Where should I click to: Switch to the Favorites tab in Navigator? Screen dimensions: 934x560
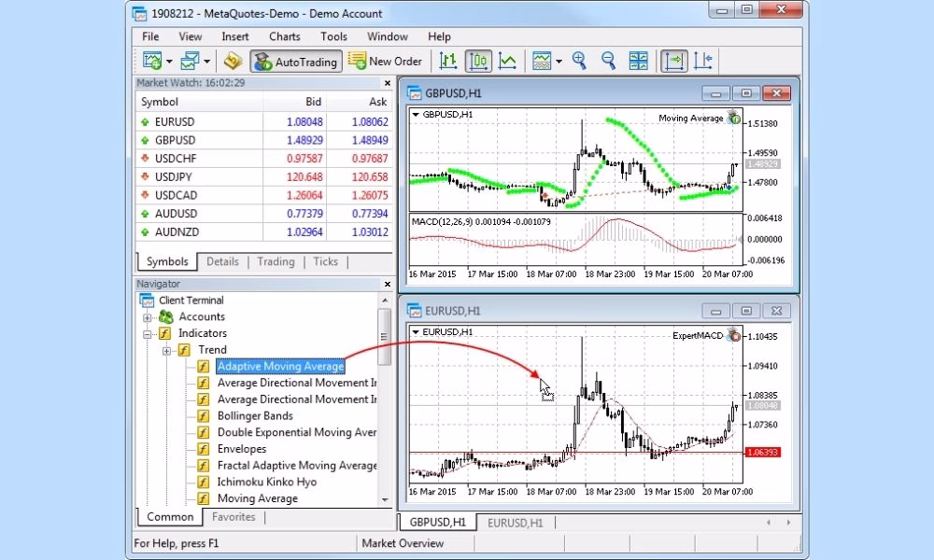point(232,516)
